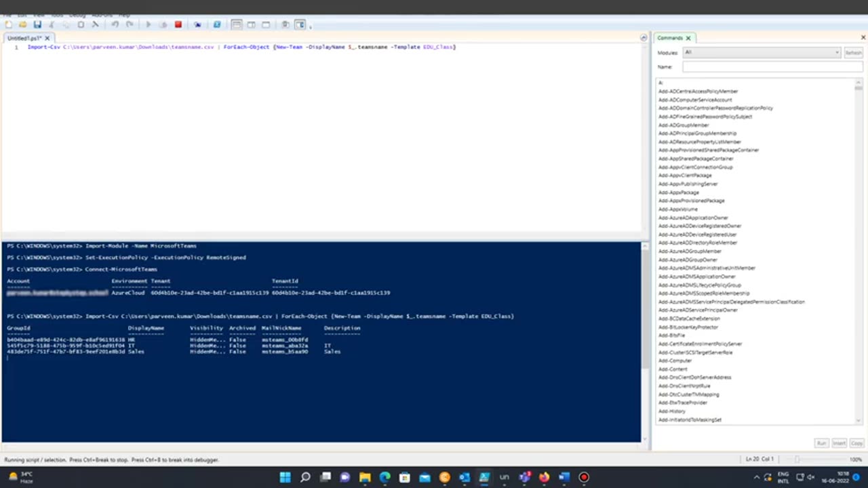Open Windows Start menu

(x=285, y=477)
